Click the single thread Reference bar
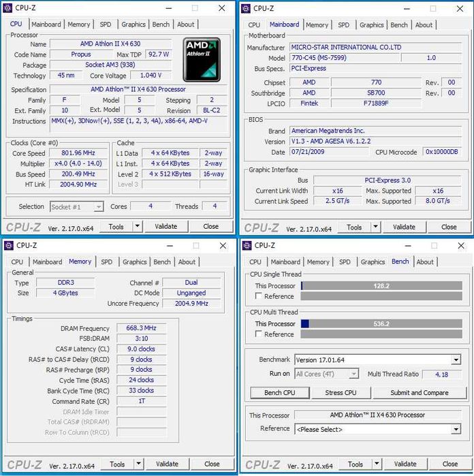 [x=381, y=296]
